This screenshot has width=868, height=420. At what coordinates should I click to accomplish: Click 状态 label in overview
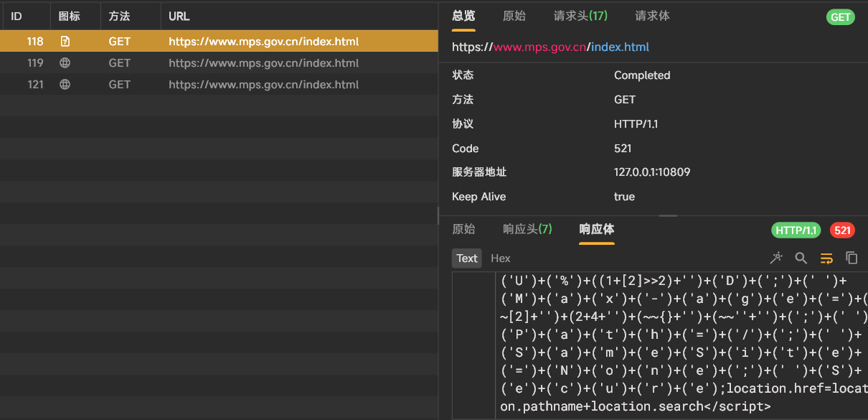click(463, 75)
